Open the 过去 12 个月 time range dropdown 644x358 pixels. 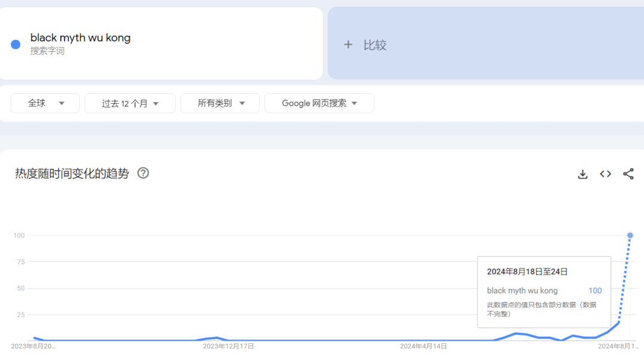point(130,103)
